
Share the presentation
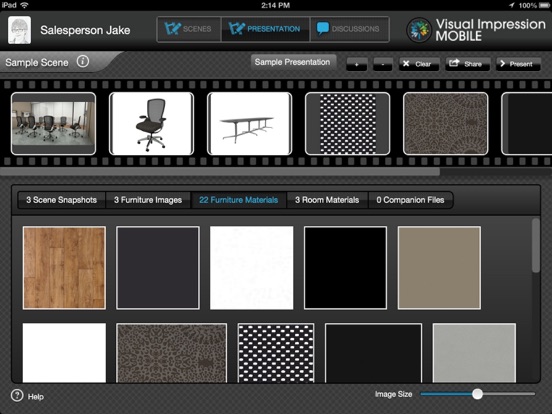pos(468,64)
